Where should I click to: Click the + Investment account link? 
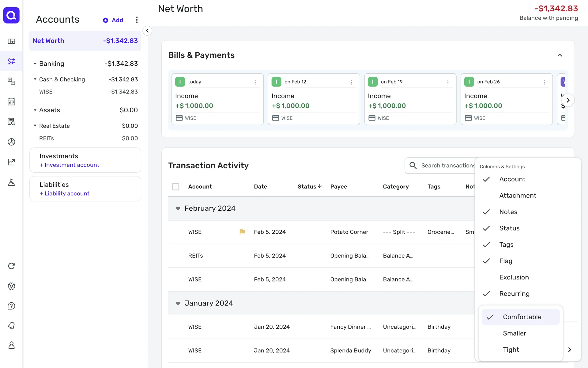[x=69, y=165]
